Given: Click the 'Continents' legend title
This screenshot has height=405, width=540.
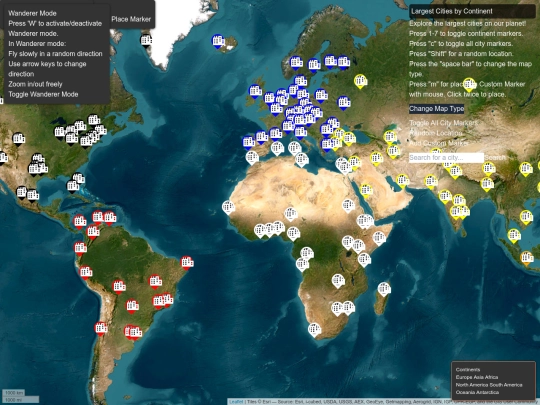Looking at the screenshot, I should pyautogui.click(x=468, y=370).
